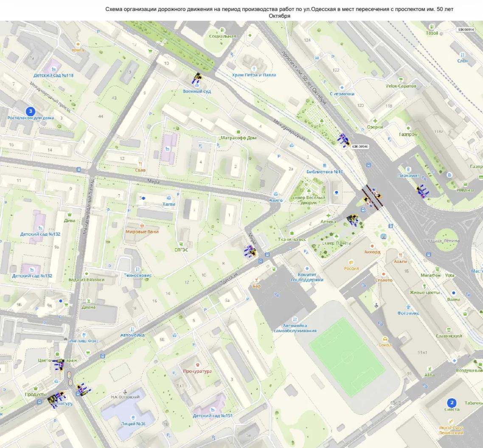Image resolution: width=483 pixels, height=448 pixels.
Task: Click the Детский сад №118 label
Action: pos(53,75)
